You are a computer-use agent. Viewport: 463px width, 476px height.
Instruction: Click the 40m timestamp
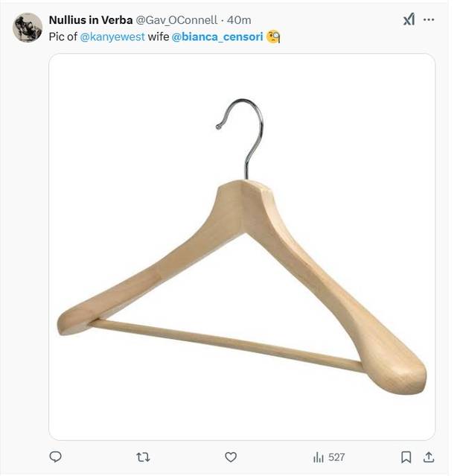239,20
